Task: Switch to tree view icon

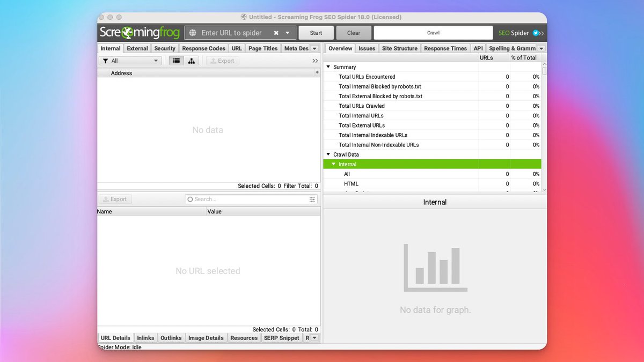Action: pos(191,61)
